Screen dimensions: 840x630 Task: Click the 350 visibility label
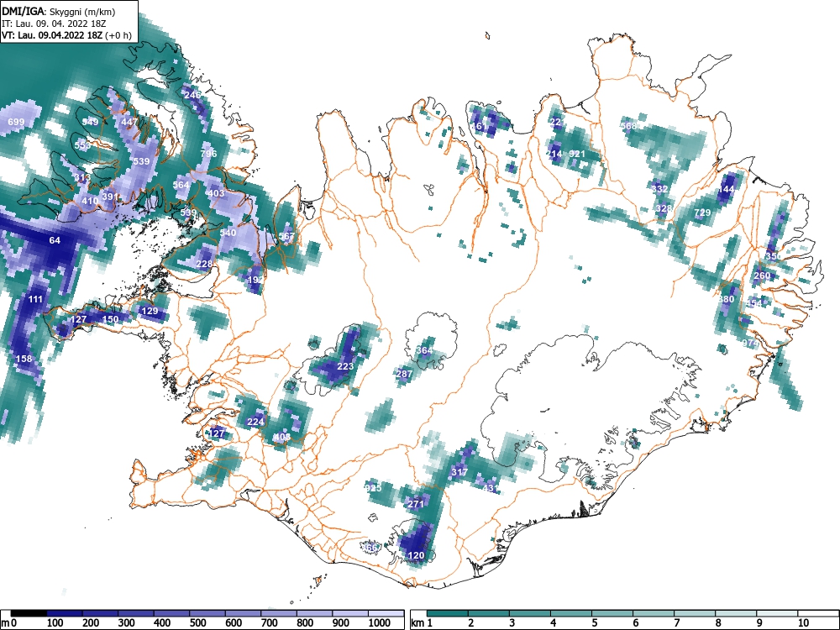point(773,256)
